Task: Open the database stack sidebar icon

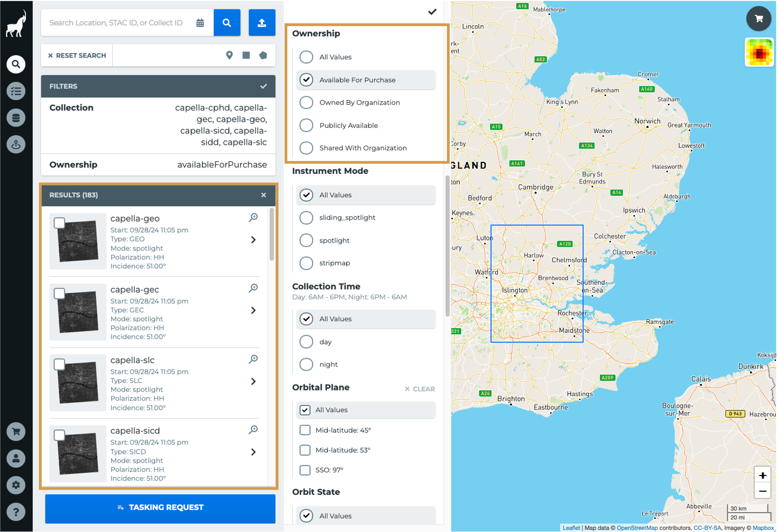Action: [x=16, y=117]
